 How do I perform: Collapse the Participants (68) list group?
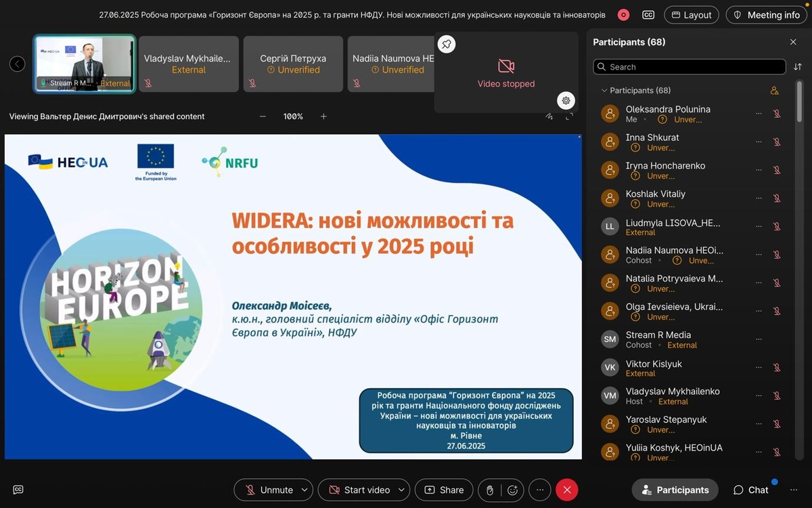[604, 91]
